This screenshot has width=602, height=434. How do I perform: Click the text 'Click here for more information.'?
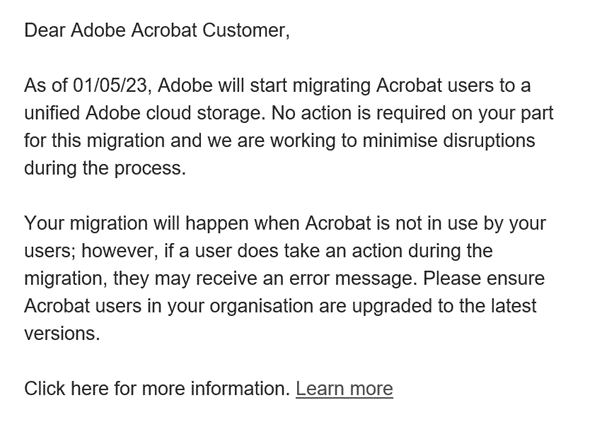[x=157, y=389]
